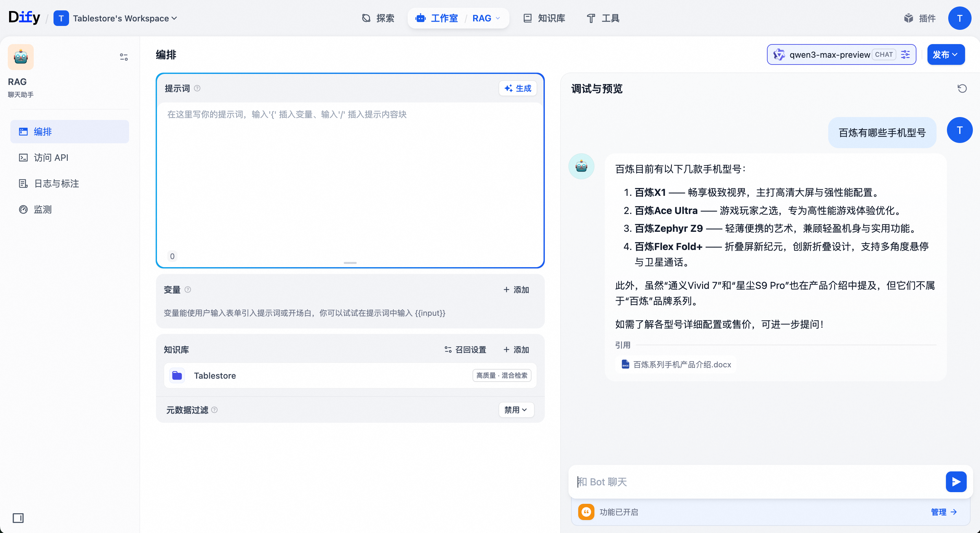Toggle sidebar collapse icon at bottom left
This screenshot has height=533, width=980.
18,518
